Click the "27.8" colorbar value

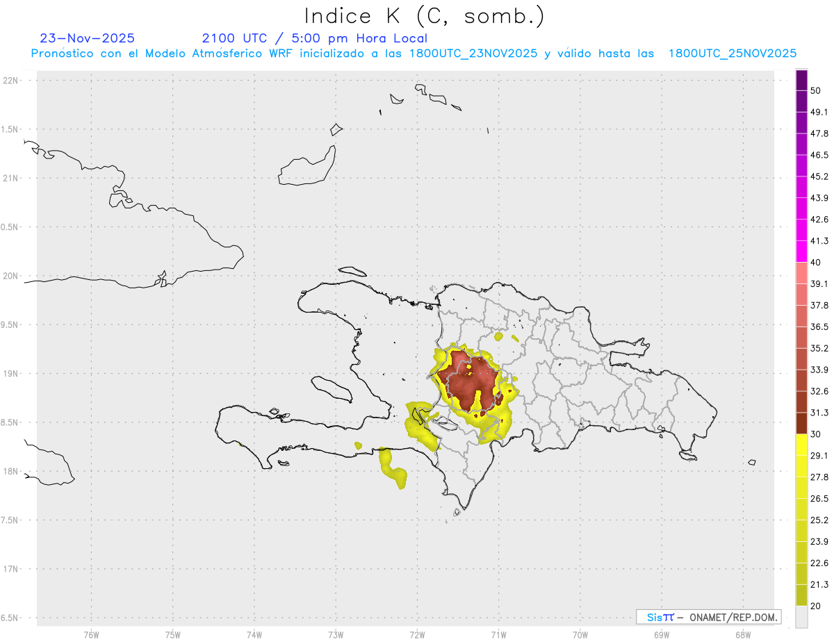pos(819,477)
